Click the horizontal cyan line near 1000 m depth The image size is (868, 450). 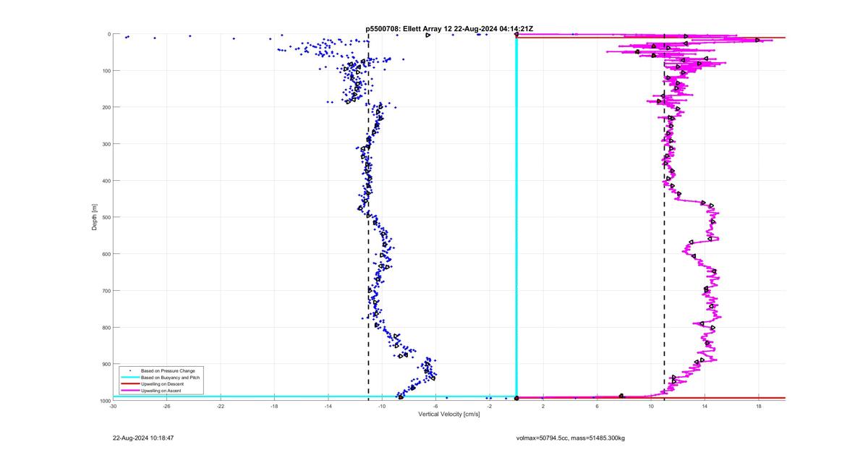click(315, 396)
